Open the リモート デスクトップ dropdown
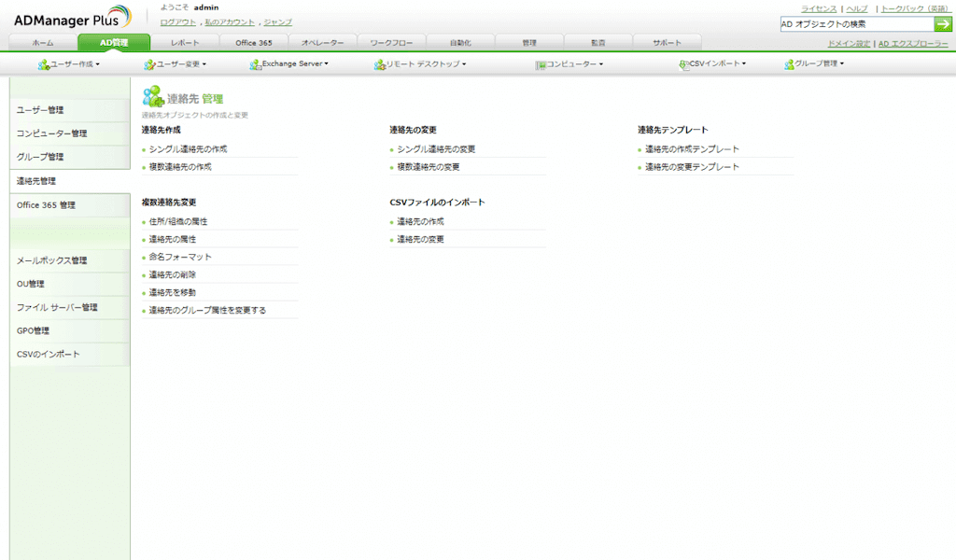This screenshot has height=560, width=956. click(464, 64)
